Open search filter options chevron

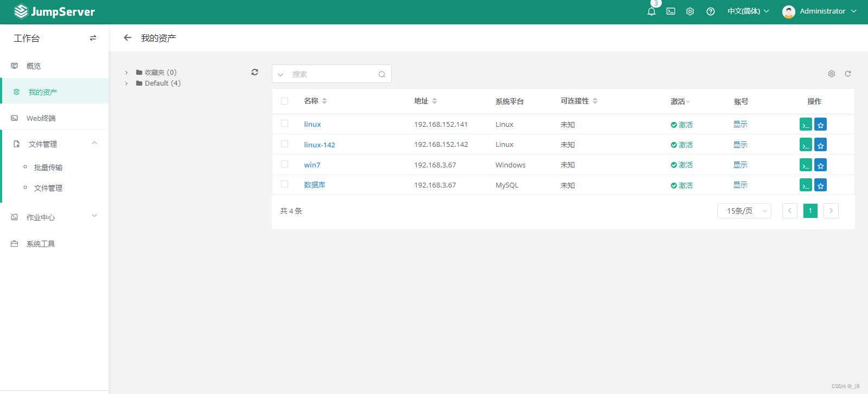pyautogui.click(x=280, y=74)
